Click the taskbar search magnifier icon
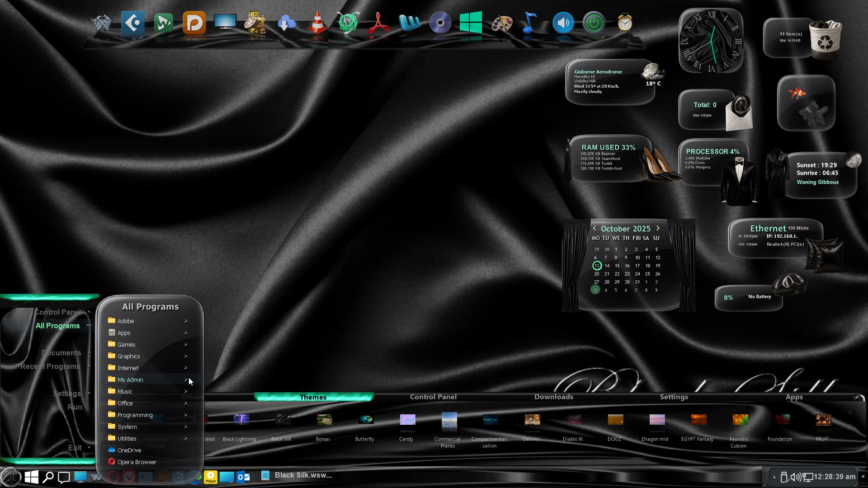The image size is (868, 488). [48, 477]
